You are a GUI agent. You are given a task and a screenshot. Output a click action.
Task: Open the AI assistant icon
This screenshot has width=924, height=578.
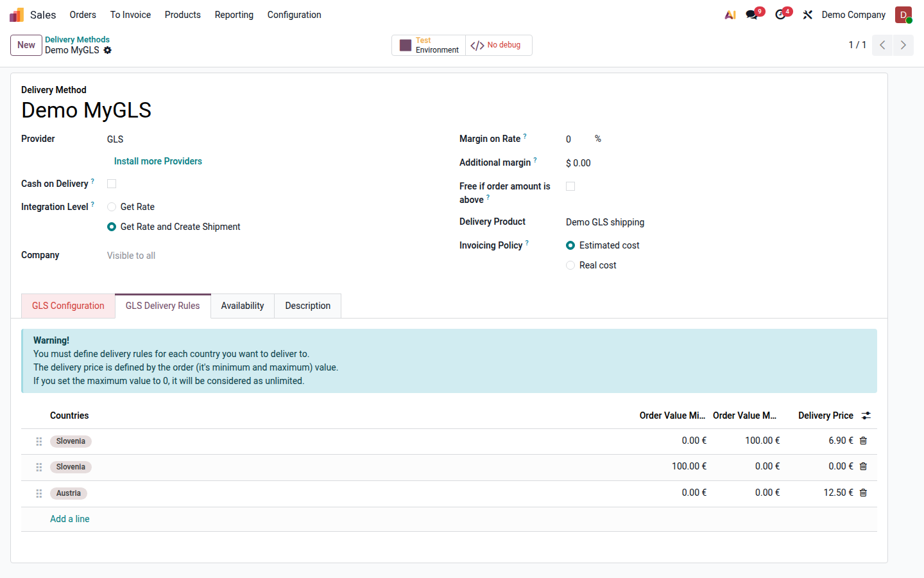tap(730, 15)
